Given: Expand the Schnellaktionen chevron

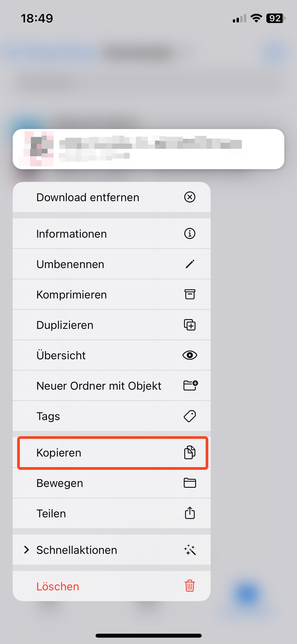Looking at the screenshot, I should [x=26, y=550].
